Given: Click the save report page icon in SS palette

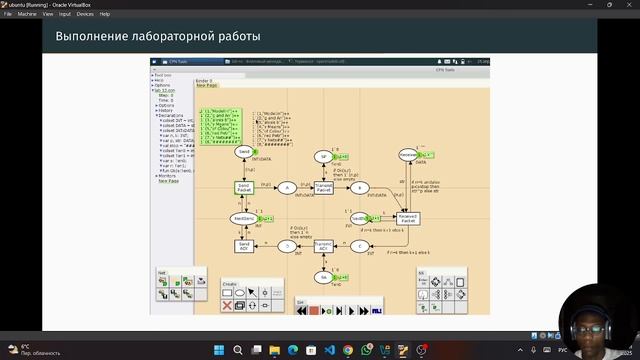Looking at the screenshot, I should tap(460, 282).
